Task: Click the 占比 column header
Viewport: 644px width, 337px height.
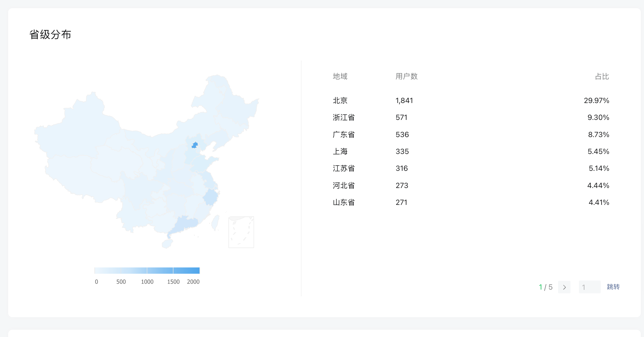Action: point(602,77)
